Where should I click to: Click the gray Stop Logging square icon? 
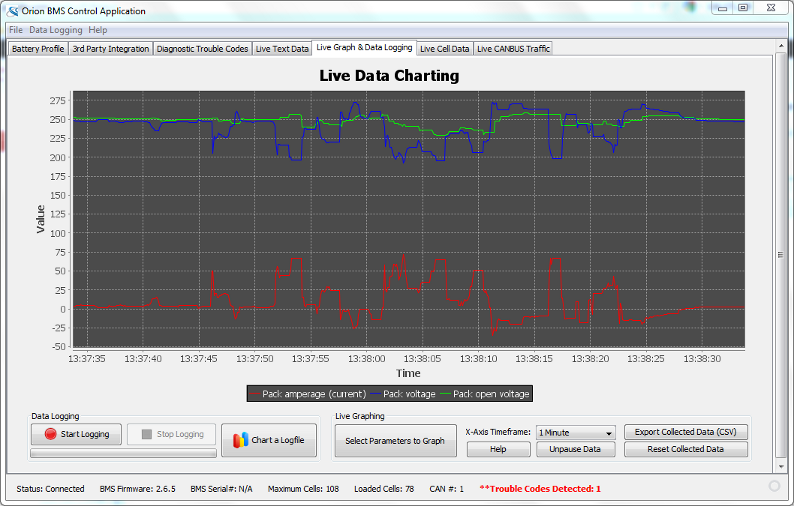147,434
